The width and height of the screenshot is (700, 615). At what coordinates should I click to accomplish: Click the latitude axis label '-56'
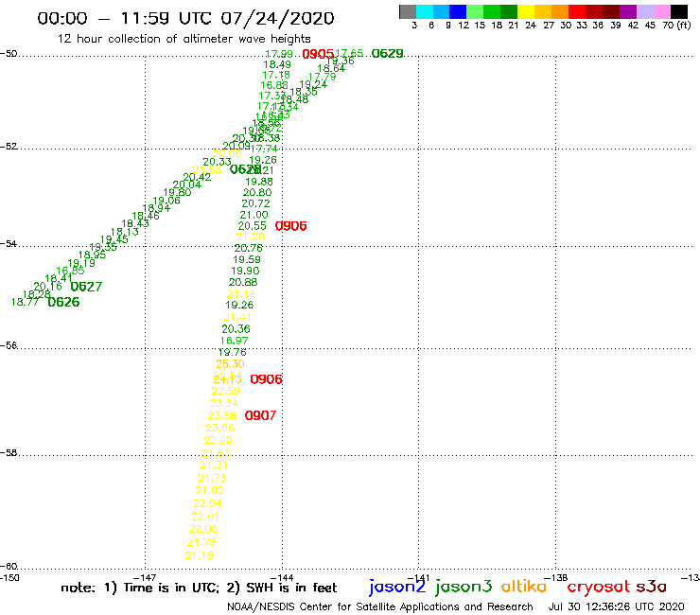click(9, 345)
